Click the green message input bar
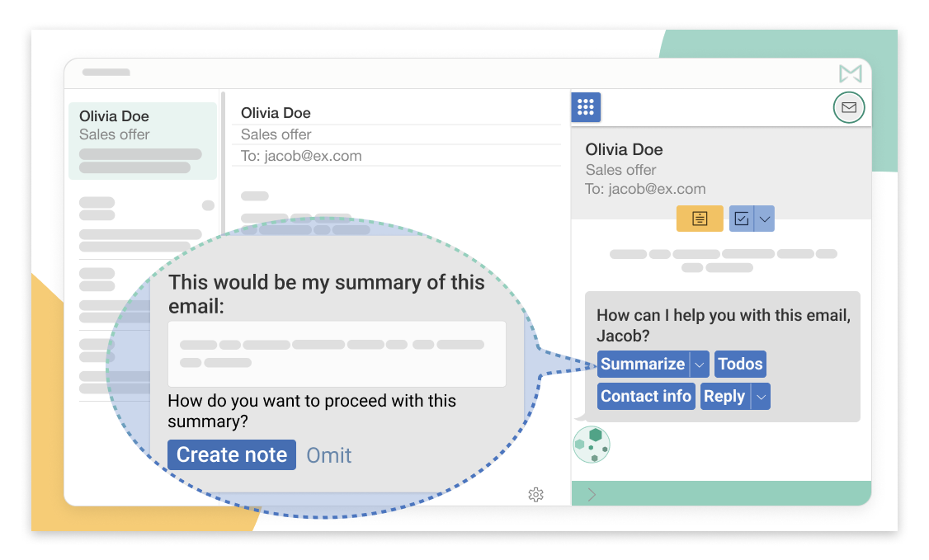Image resolution: width=929 pixels, height=560 pixels. point(726,494)
